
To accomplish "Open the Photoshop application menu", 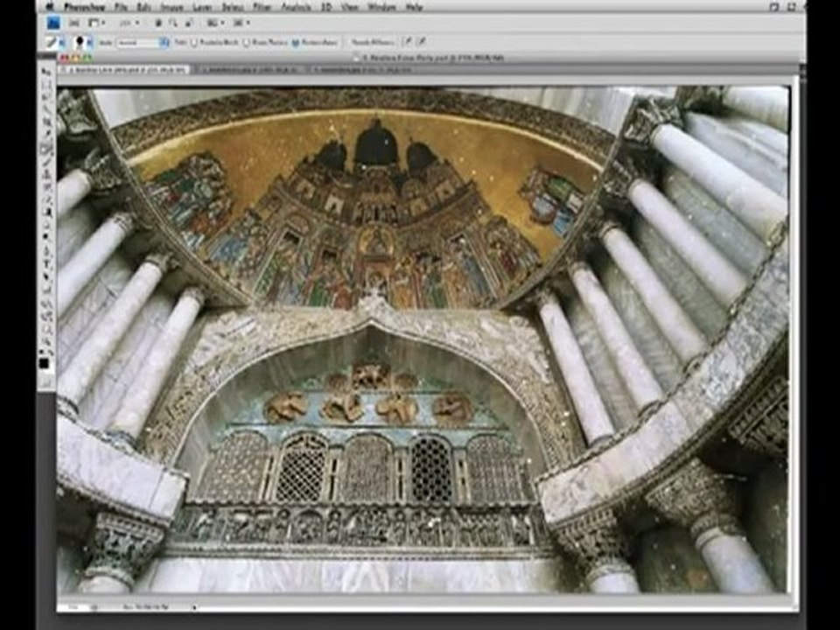I will click(x=84, y=8).
